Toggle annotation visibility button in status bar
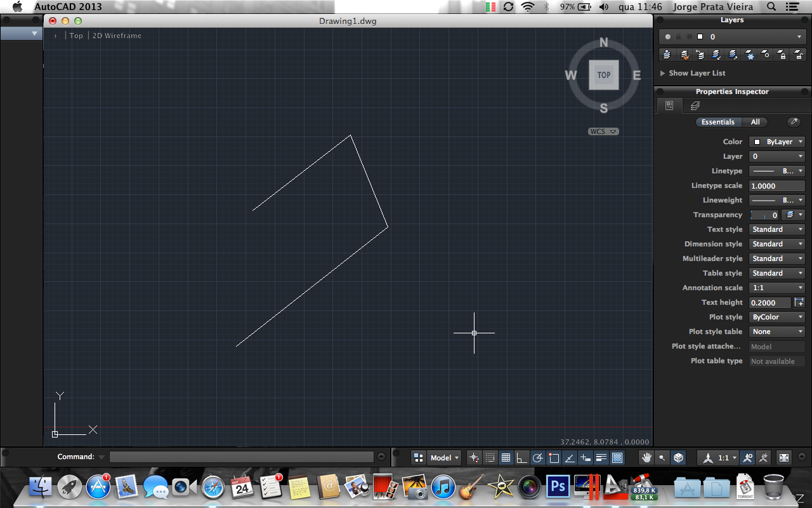The width and height of the screenshot is (812, 508). [748, 457]
